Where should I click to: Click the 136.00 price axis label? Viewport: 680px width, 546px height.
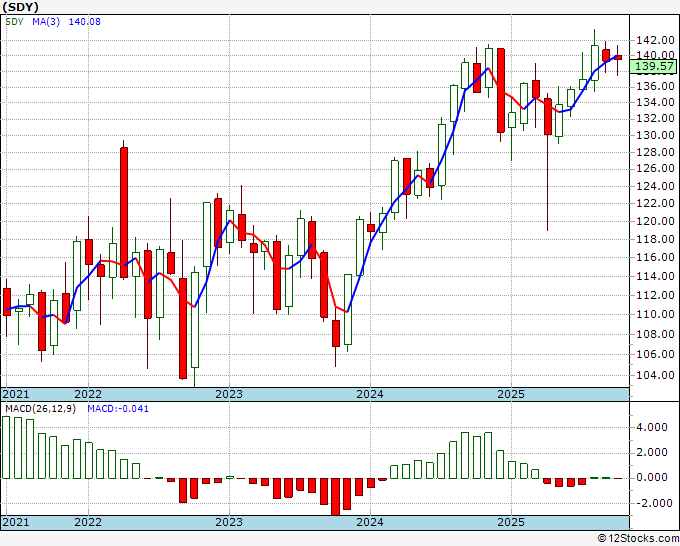point(655,87)
